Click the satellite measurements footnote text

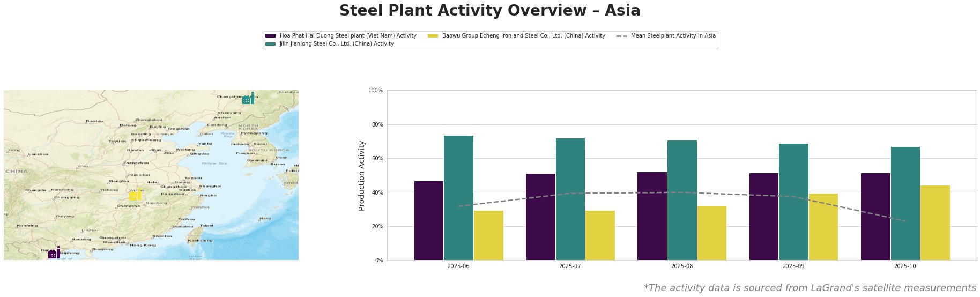pyautogui.click(x=810, y=288)
